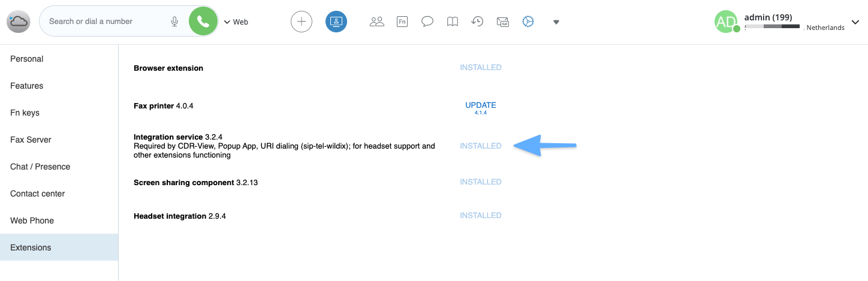Switch to the Web Phone section

32,220
